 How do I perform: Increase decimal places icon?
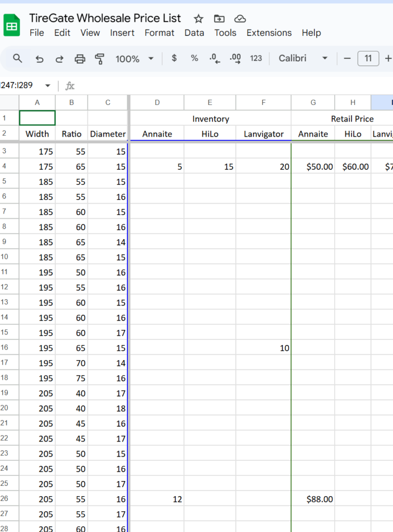click(x=235, y=58)
